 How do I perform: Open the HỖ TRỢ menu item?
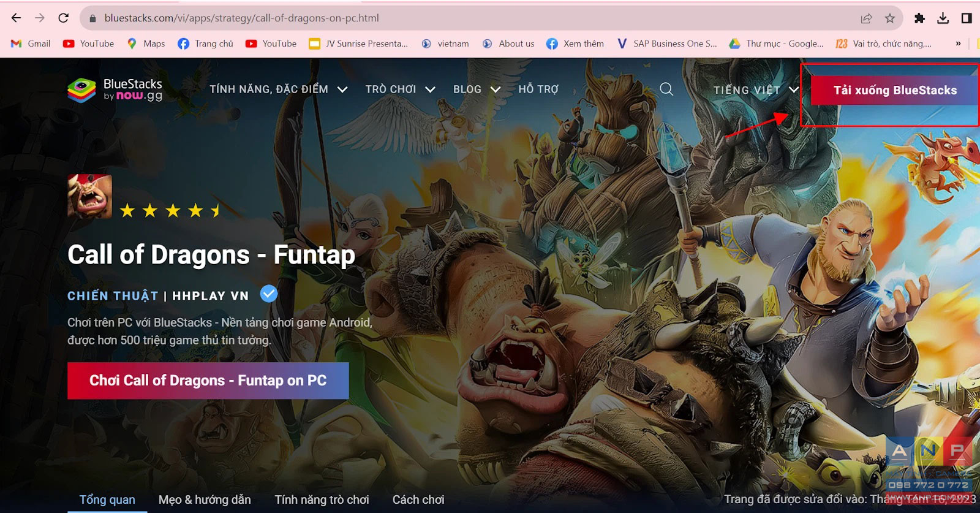point(538,89)
